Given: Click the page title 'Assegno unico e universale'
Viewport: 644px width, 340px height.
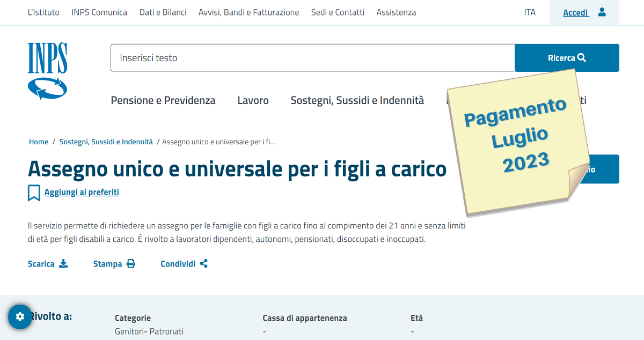Looking at the screenshot, I should 237,168.
